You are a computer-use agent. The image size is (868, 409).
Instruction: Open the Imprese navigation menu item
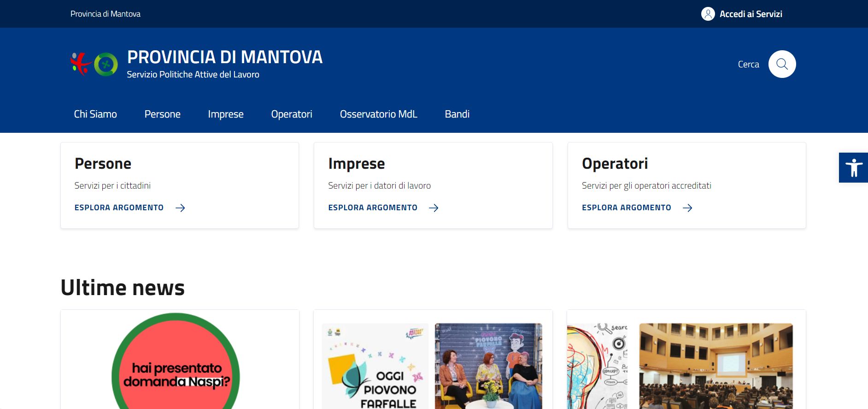click(226, 114)
